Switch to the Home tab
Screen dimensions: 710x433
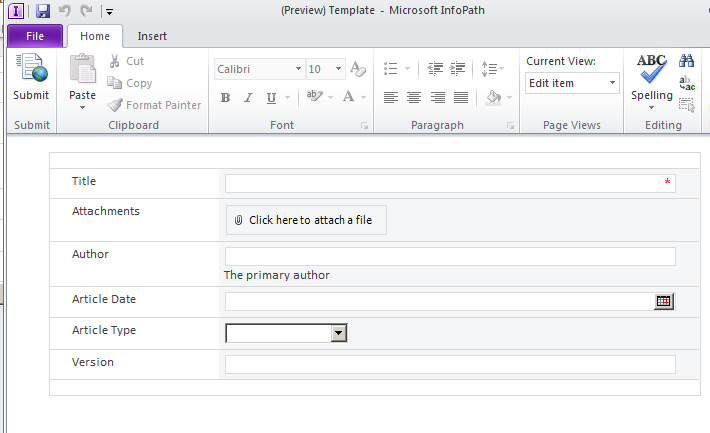tap(95, 36)
